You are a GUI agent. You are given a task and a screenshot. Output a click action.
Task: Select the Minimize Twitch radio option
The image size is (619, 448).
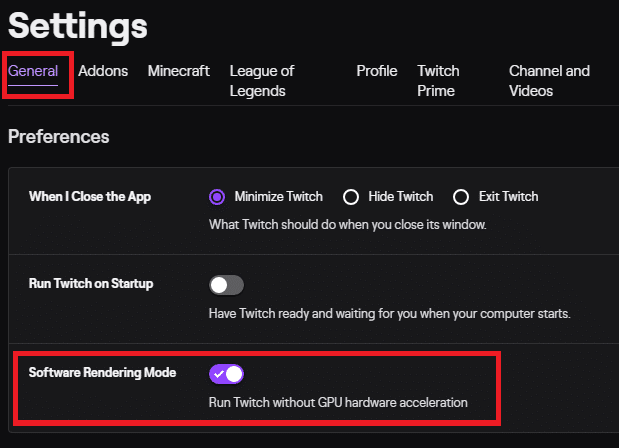click(x=218, y=196)
